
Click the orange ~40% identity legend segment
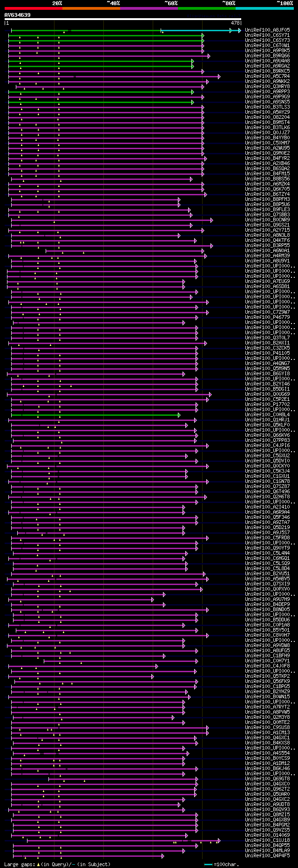(x=91, y=8)
